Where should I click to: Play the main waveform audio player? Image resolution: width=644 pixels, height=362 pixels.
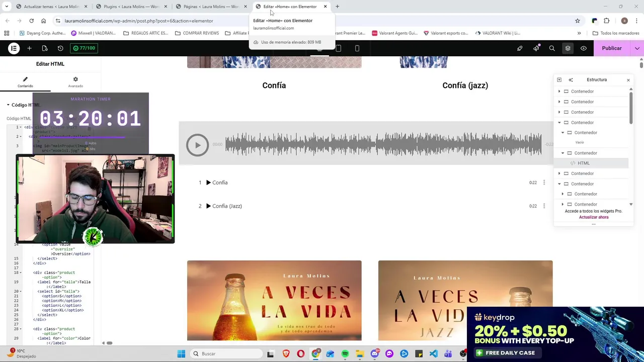(x=197, y=145)
